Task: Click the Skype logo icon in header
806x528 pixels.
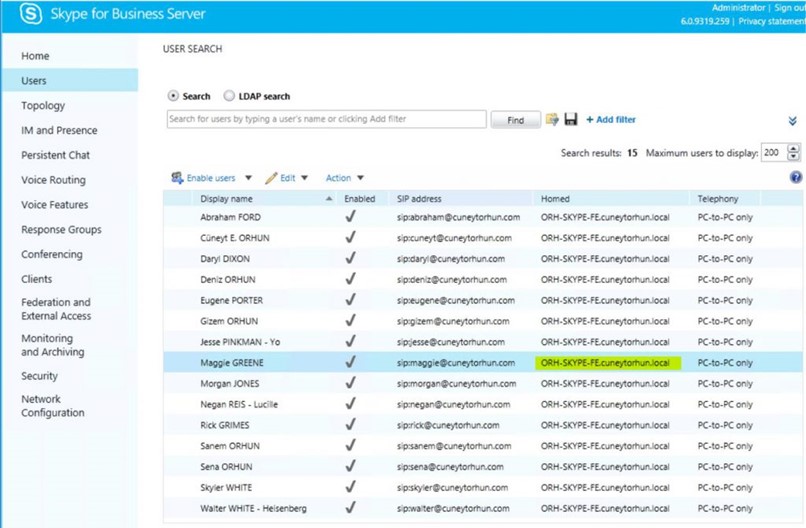Action: click(31, 13)
